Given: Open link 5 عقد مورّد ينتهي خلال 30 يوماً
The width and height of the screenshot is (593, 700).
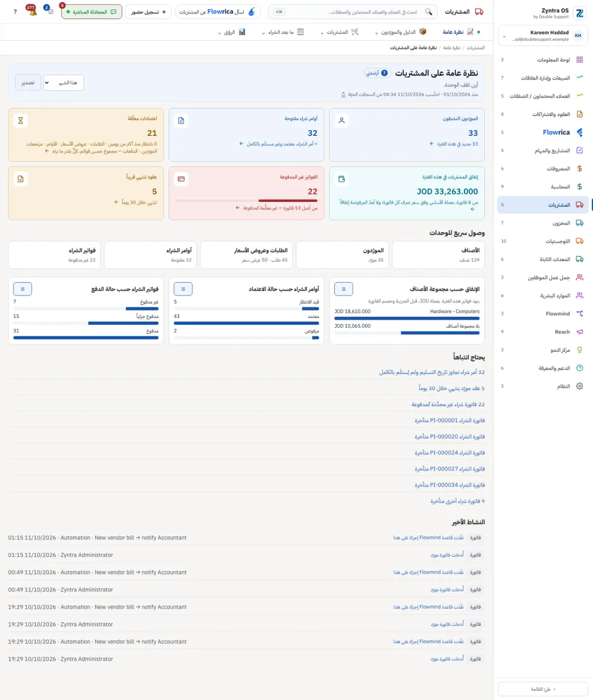Looking at the screenshot, I should (452, 388).
